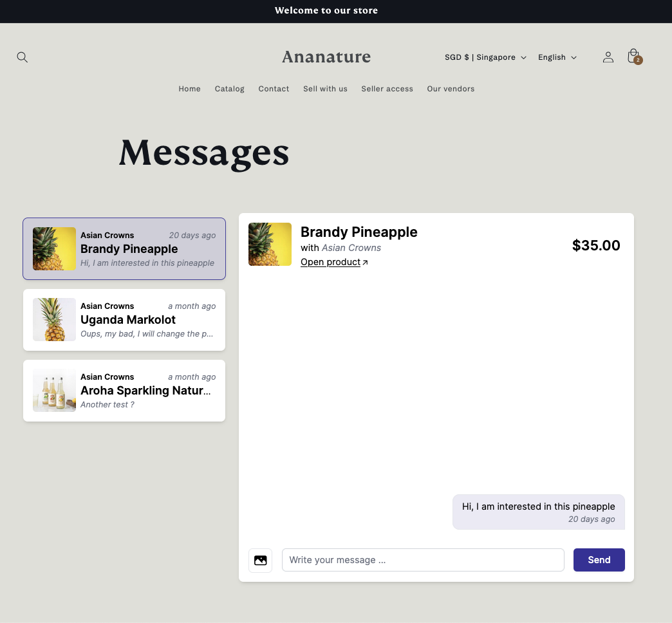Viewport: 672px width, 623px height.
Task: Open the cart showing 2 items
Action: point(633,56)
